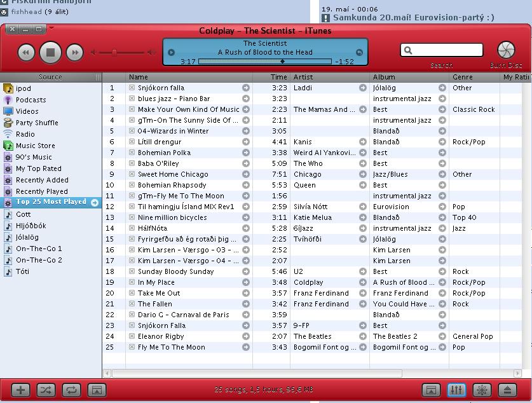The image size is (532, 403).
Task: Click the Burn Disc icon
Action: [506, 50]
